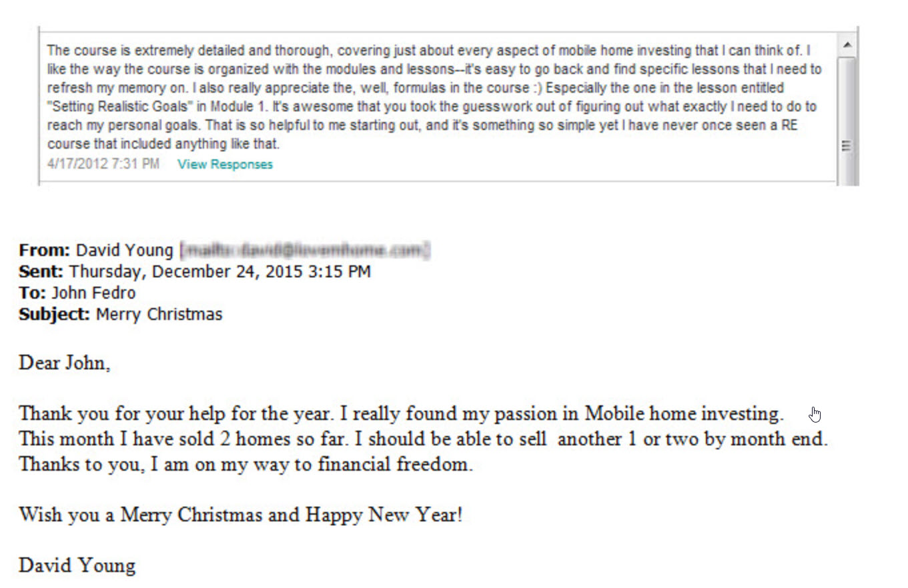Click the scrollbar thumb grip in review box
The width and height of the screenshot is (908, 588).
[x=847, y=146]
